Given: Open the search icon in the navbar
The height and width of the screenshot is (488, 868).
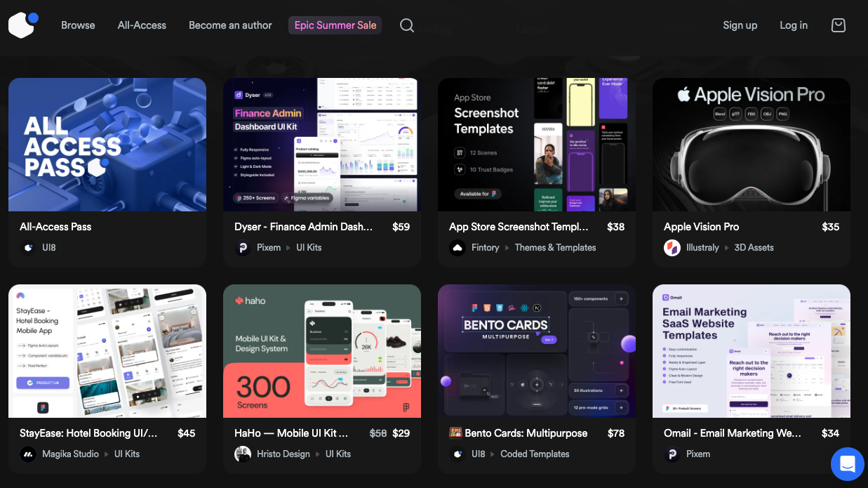Looking at the screenshot, I should pos(407,25).
